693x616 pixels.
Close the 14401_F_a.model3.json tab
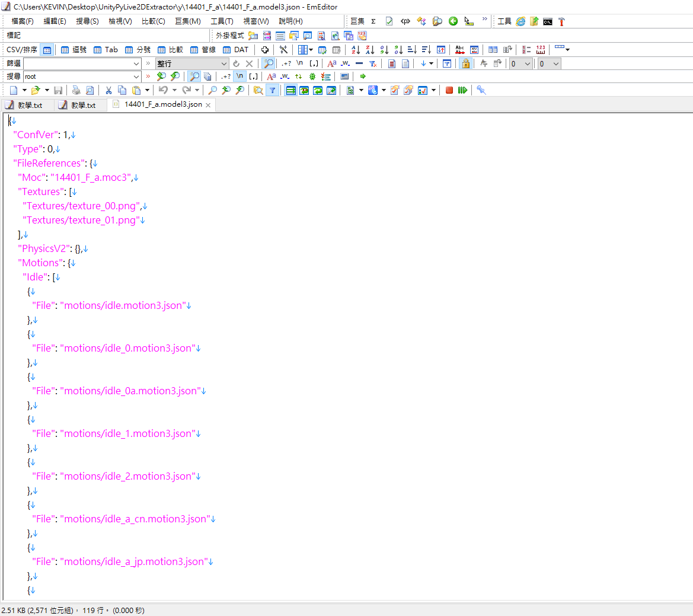click(x=208, y=105)
